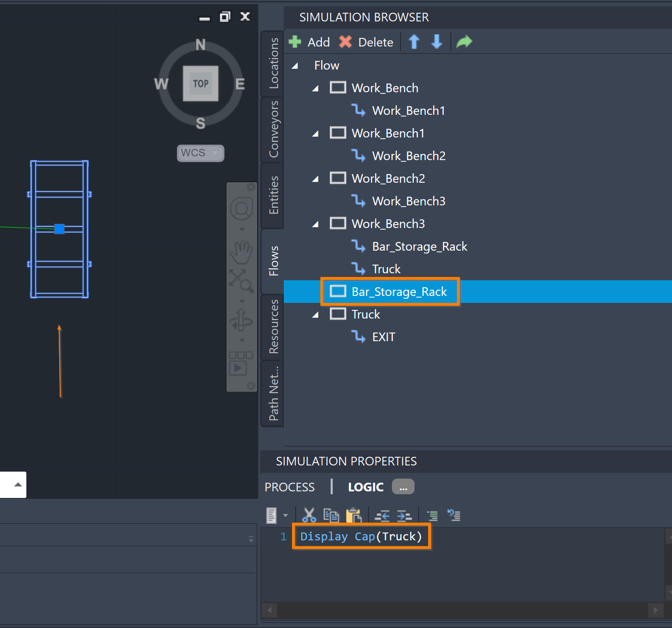The width and height of the screenshot is (672, 628).
Task: Increase indent in logic editor
Action: click(x=404, y=516)
